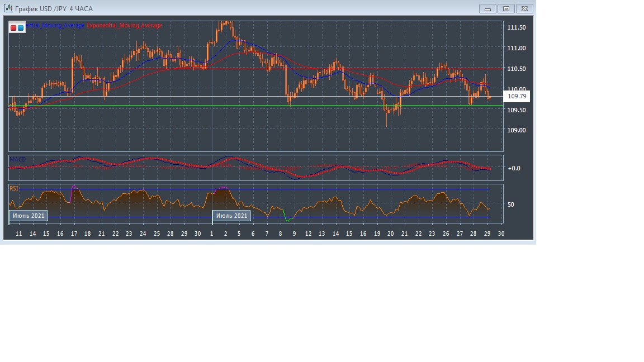Select the red Exponential_Moving_Average label
Screen dimensions: 644x362
click(124, 26)
